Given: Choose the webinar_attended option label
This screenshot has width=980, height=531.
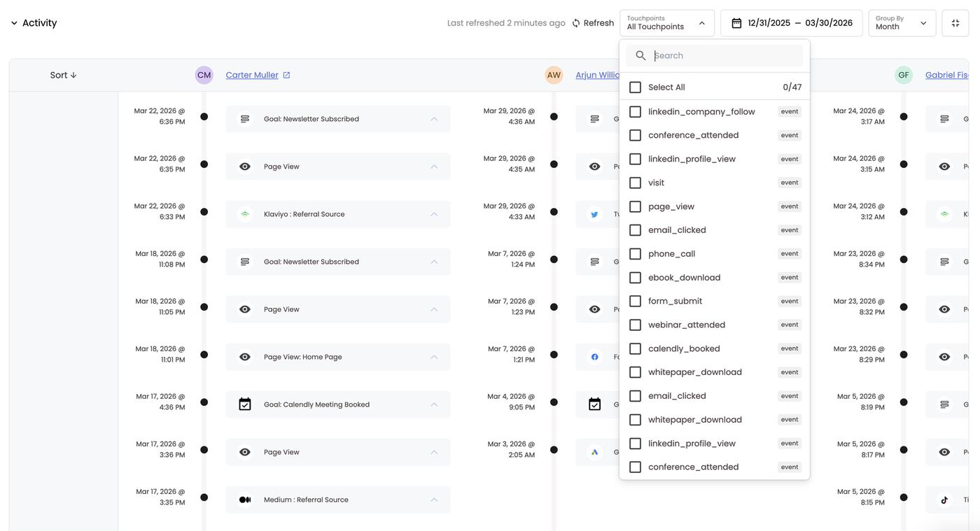Looking at the screenshot, I should pyautogui.click(x=687, y=325).
